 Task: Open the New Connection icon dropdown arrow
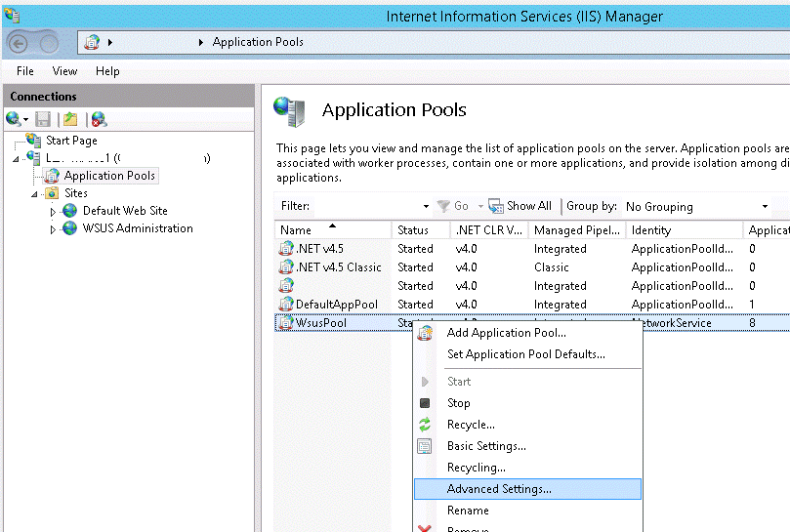click(25, 120)
